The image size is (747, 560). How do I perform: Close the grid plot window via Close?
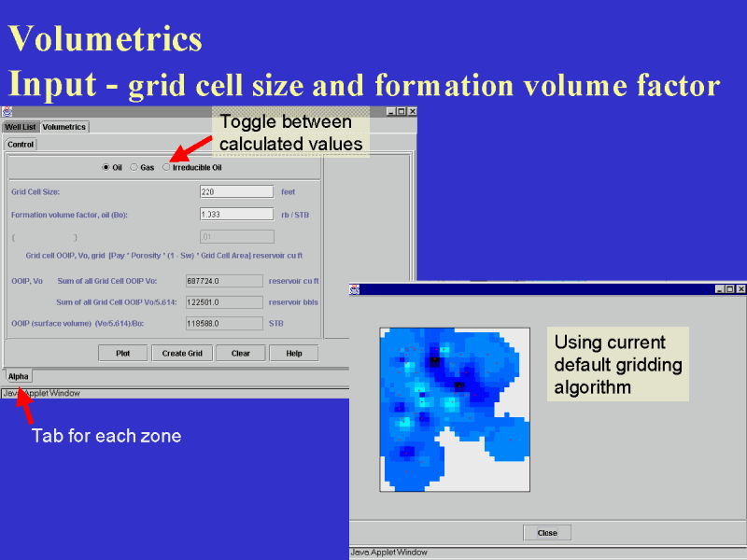(x=547, y=533)
